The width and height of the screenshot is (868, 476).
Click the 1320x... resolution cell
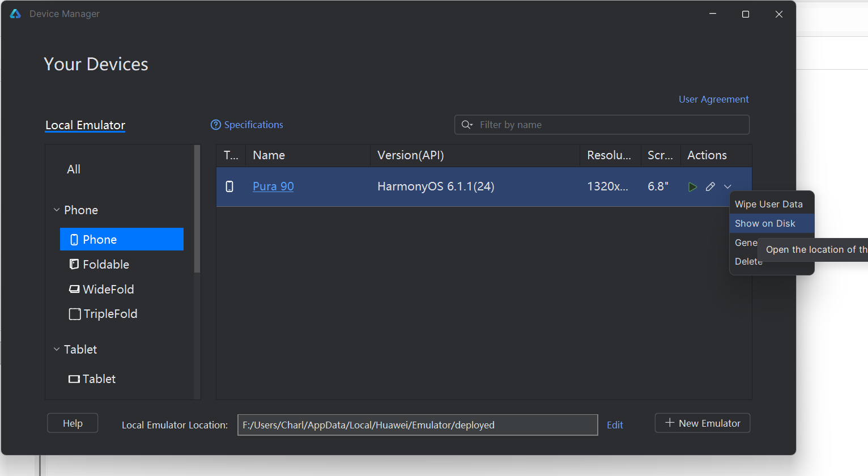click(x=607, y=186)
